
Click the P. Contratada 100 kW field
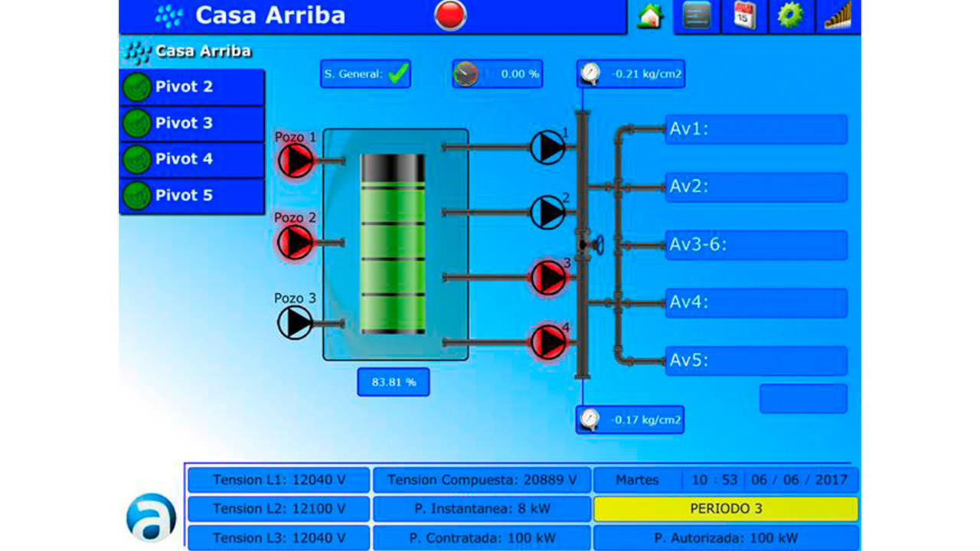(482, 538)
